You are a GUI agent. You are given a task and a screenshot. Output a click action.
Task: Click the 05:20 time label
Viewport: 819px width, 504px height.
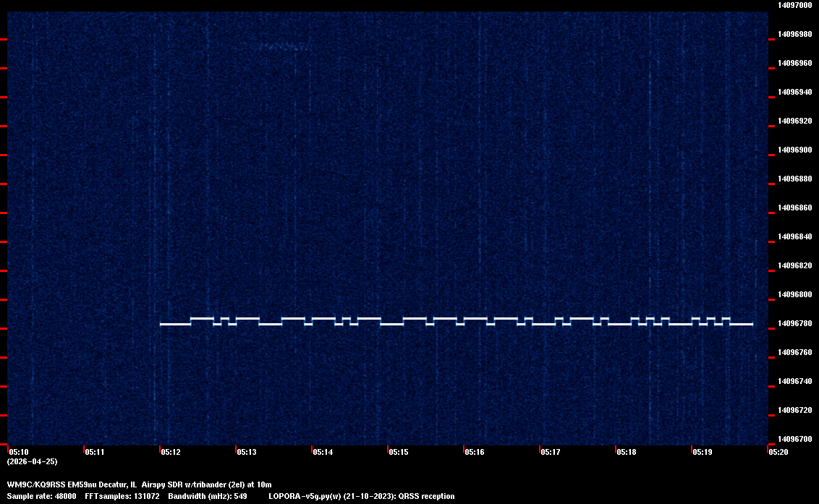(x=778, y=452)
